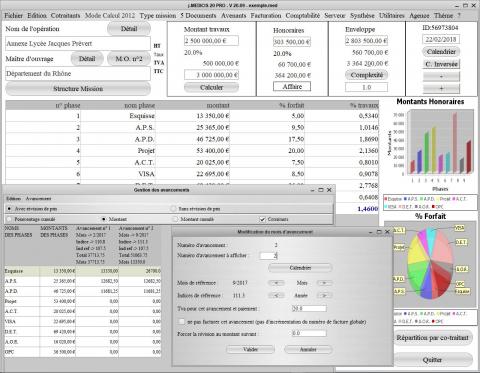Screen dimensions: 480x373
Task: Click next month arrow right of Mois
Action: (324, 283)
